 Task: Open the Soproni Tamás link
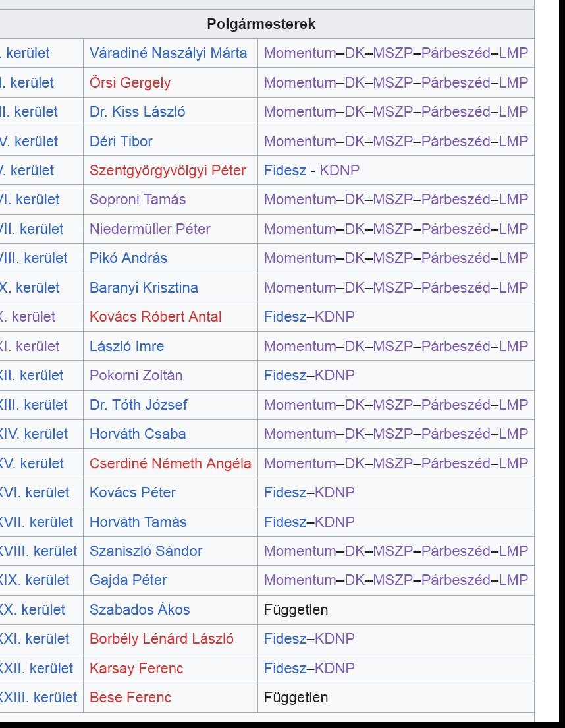tap(137, 200)
